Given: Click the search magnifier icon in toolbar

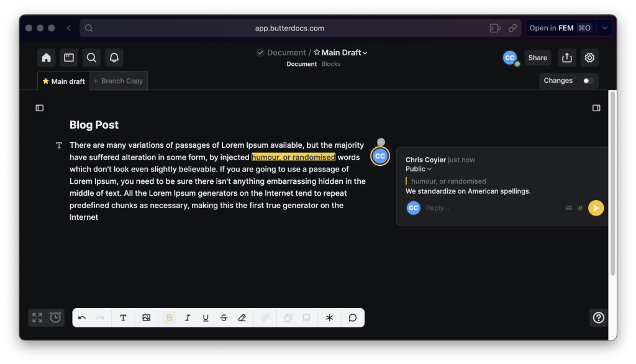Looking at the screenshot, I should point(91,58).
